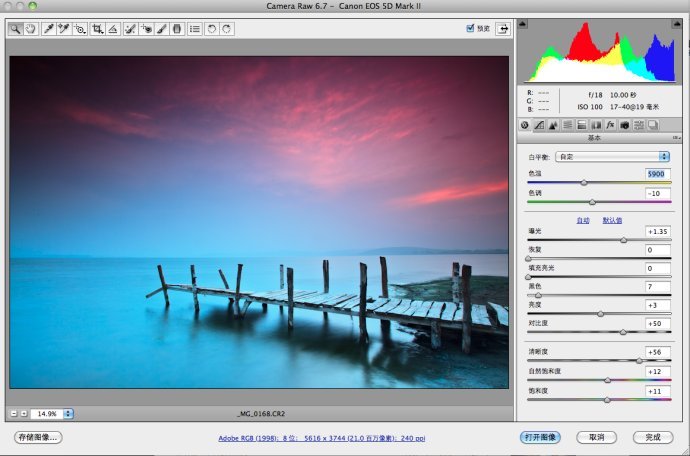Click the 色温 temperature value field 5900

[x=658, y=174]
